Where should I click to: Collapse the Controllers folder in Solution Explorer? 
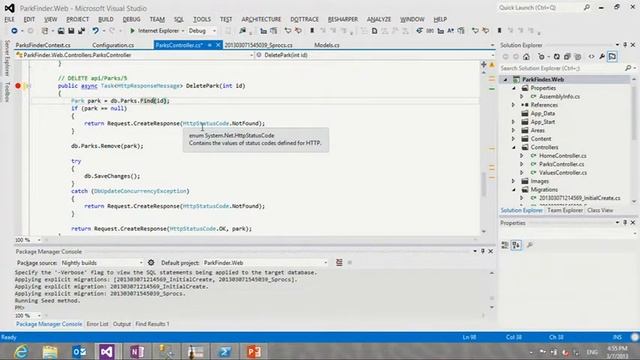tap(514, 147)
